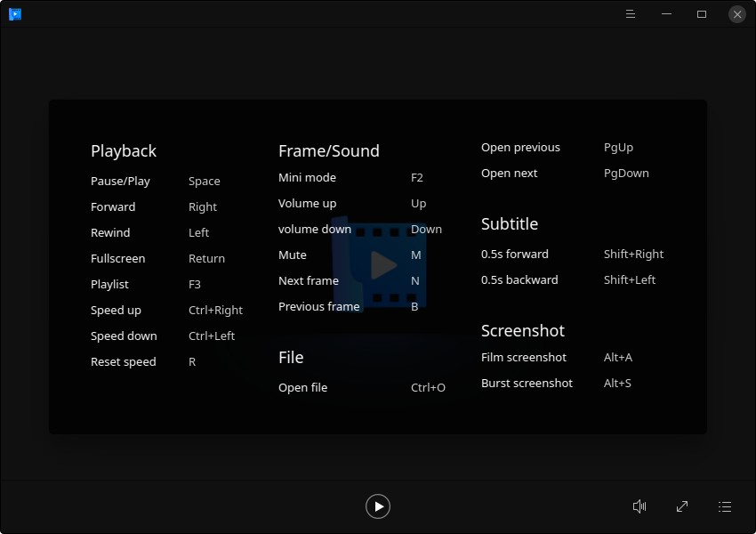Select the Pause/Play shortcut entry
Viewport: 756px width, 534px height.
pos(120,182)
